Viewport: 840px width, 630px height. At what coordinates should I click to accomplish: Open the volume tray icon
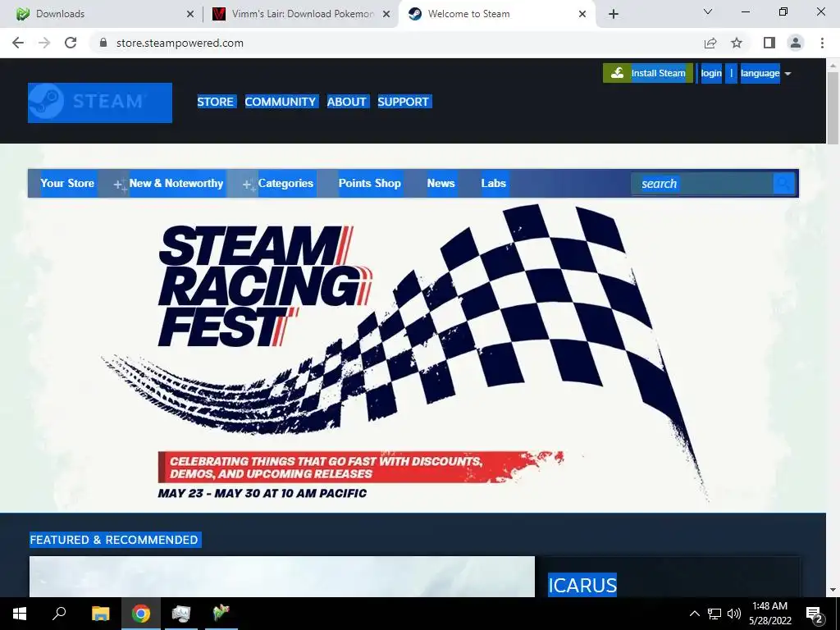[x=734, y=614]
